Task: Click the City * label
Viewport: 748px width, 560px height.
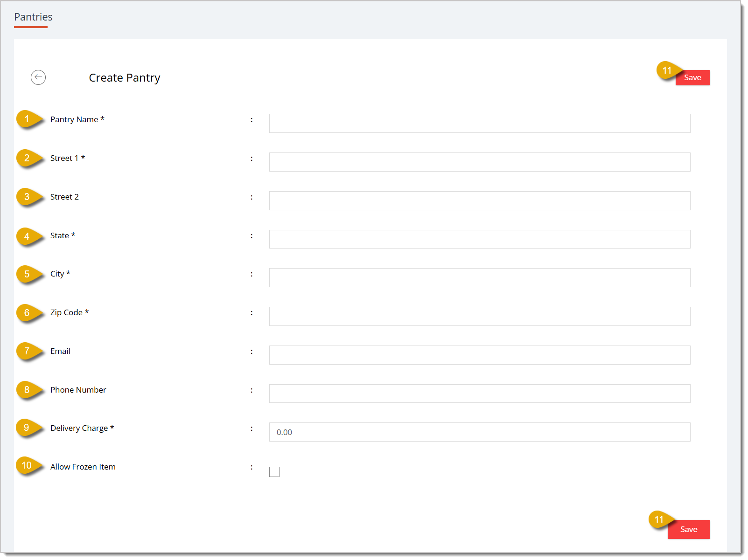Action: [60, 274]
